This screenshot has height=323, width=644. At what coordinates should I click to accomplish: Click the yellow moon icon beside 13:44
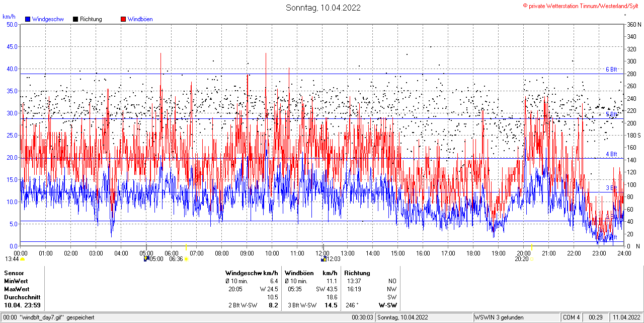23,259
